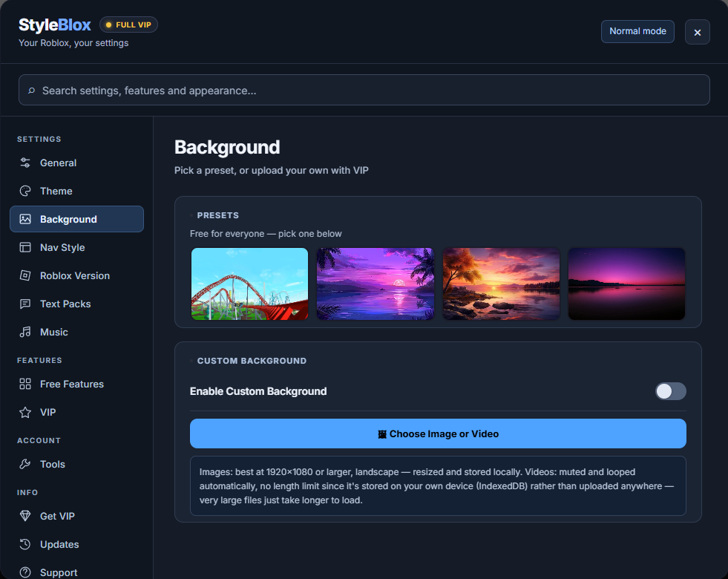Click the Tools wrench icon

click(25, 465)
